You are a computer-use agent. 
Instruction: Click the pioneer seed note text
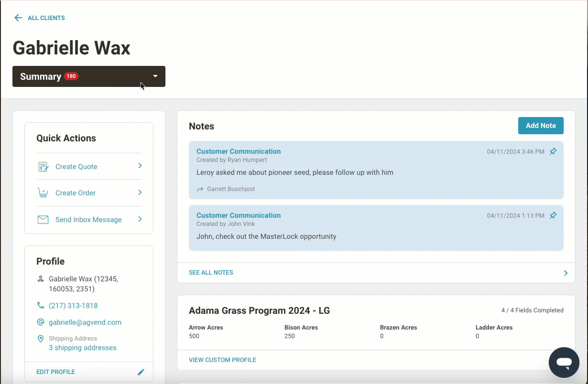tap(295, 172)
